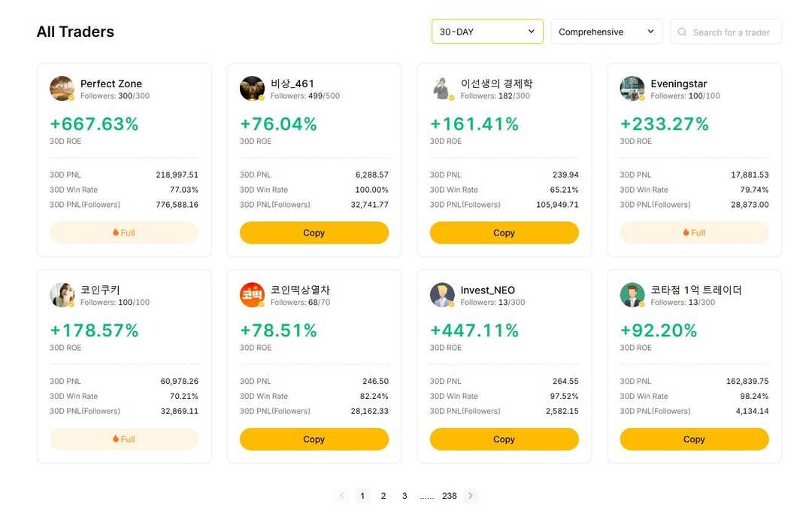Click the Full button on Eveningstar's card
The width and height of the screenshot is (812, 514).
click(694, 233)
